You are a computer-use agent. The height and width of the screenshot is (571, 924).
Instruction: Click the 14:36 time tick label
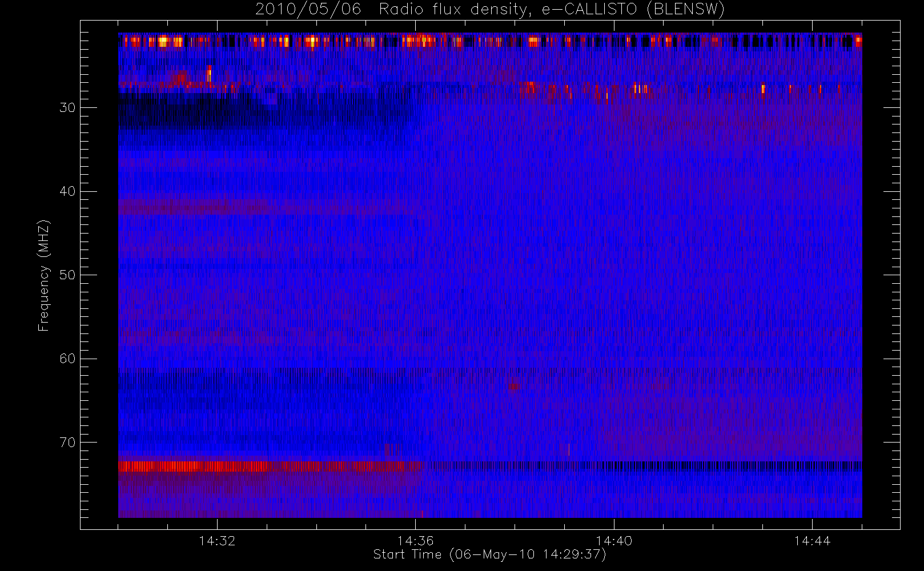[x=416, y=541]
